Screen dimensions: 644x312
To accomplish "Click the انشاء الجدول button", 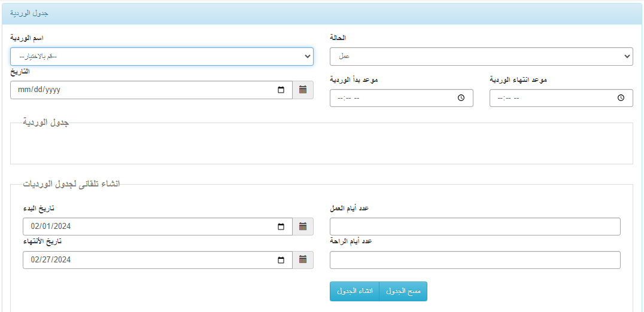I will (355, 291).
